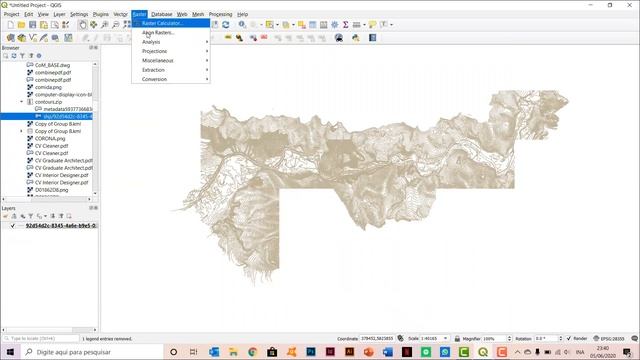Click the filter legend icon in Layers panel

click(30, 216)
